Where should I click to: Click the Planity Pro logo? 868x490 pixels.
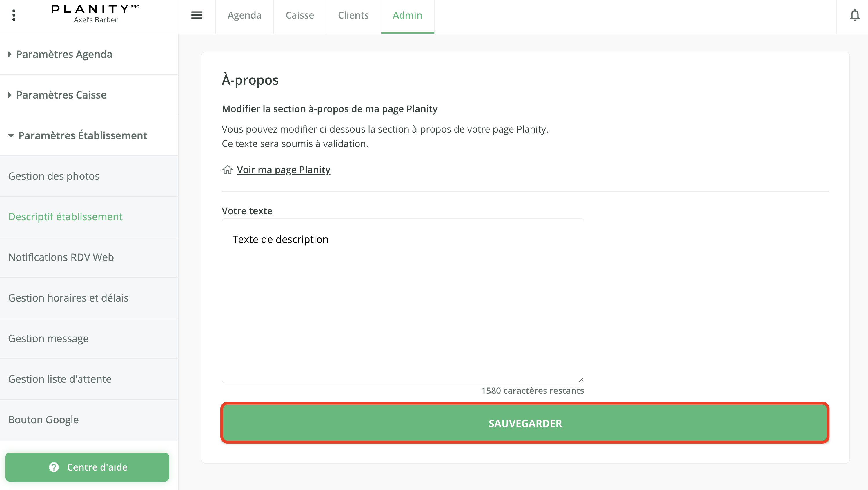pyautogui.click(x=95, y=14)
